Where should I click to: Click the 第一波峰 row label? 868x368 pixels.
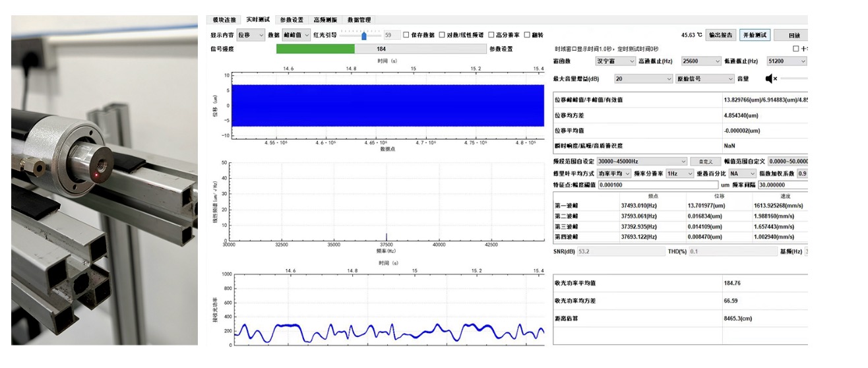566,206
